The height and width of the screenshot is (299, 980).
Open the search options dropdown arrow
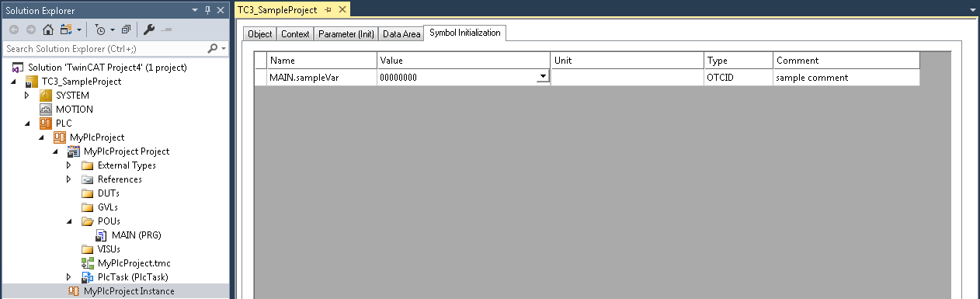[x=224, y=48]
